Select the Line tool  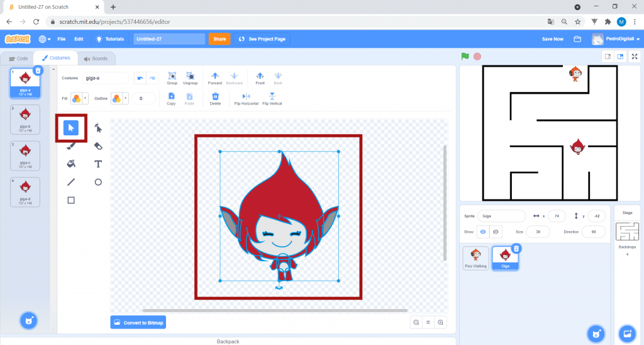pyautogui.click(x=71, y=182)
